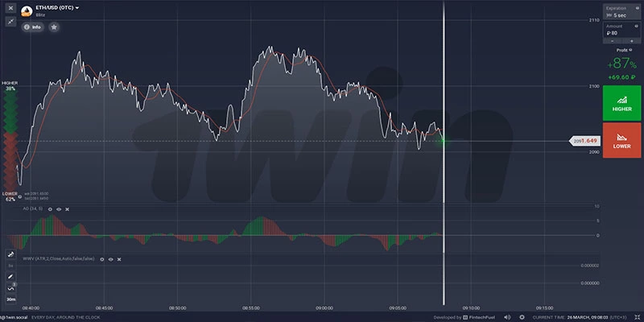
Task: Close the asset panel with the X icon
Action: [x=10, y=8]
